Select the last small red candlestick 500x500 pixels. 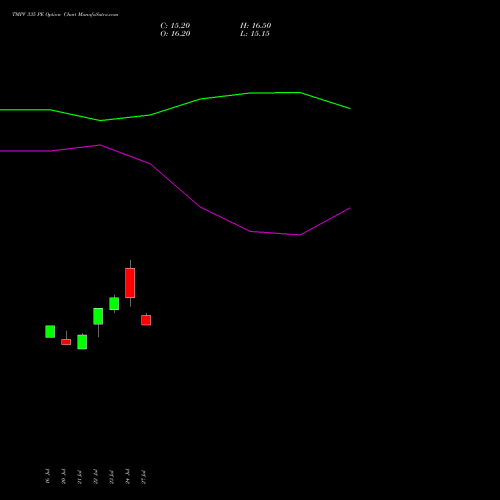(x=146, y=320)
